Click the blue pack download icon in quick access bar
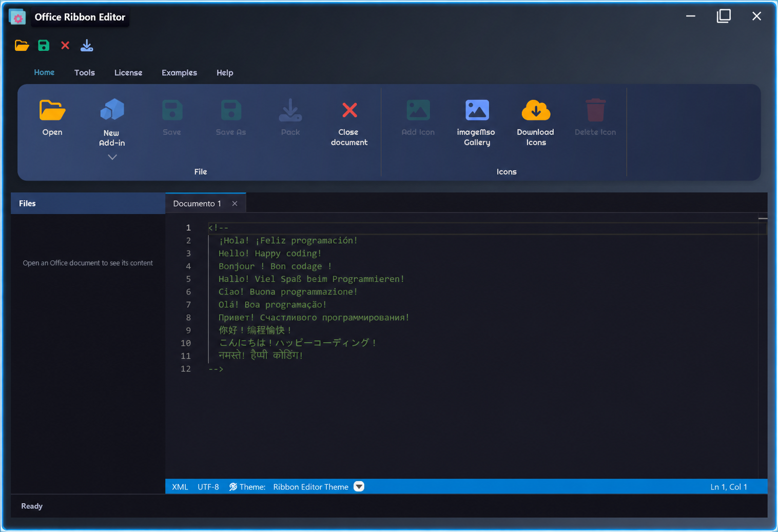 87,46
